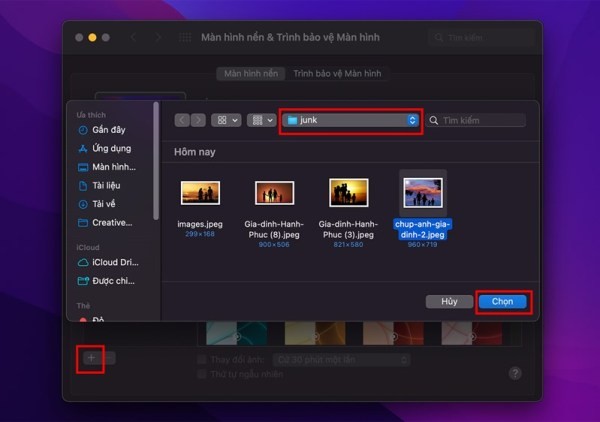Click plus button to add folder
The image size is (600, 422).
(91, 358)
